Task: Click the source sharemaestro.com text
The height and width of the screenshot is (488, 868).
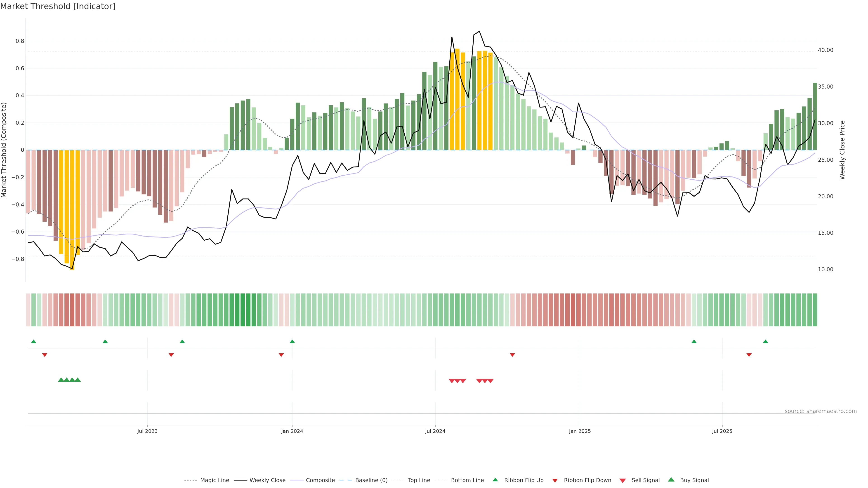Action: [x=821, y=411]
